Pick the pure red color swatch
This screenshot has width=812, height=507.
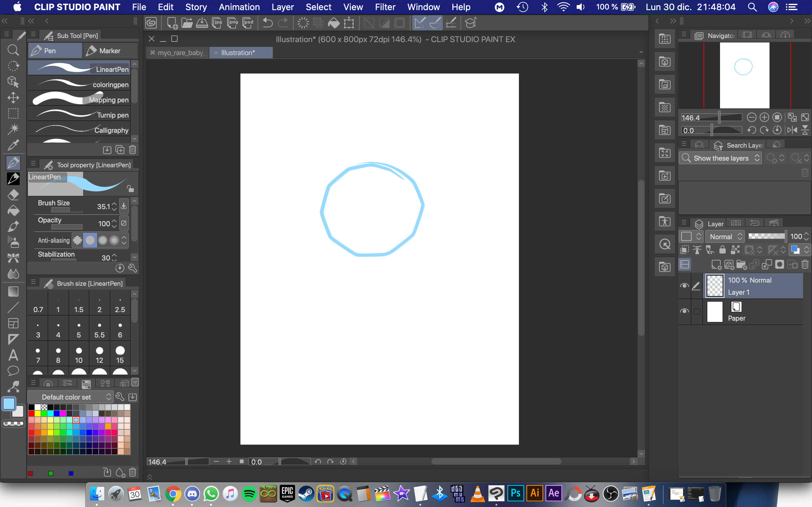point(31,414)
